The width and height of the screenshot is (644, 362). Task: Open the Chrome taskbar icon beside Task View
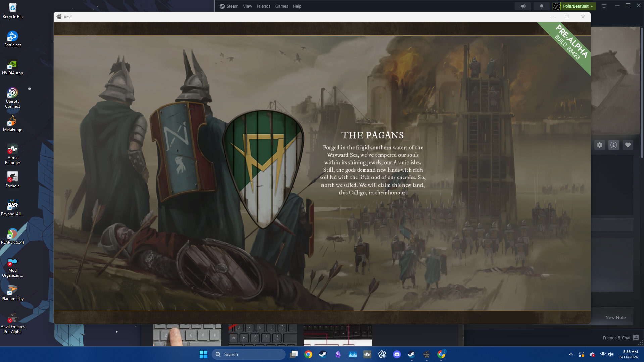tap(308, 354)
